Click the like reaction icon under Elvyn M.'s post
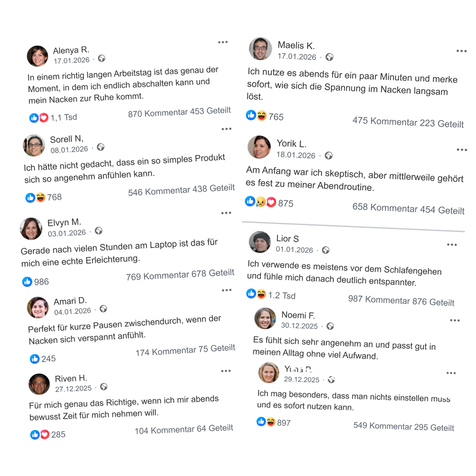This screenshot has height=476, width=476. click(27, 281)
